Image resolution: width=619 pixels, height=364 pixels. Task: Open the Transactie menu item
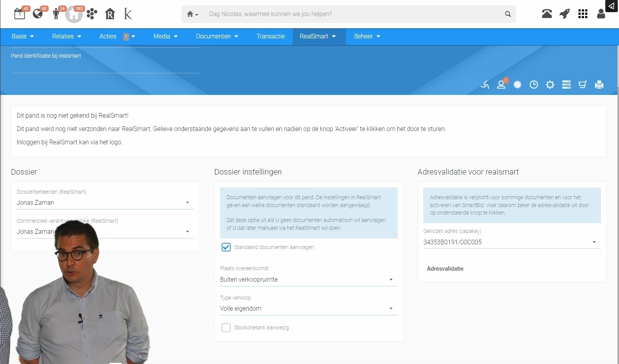pos(271,36)
